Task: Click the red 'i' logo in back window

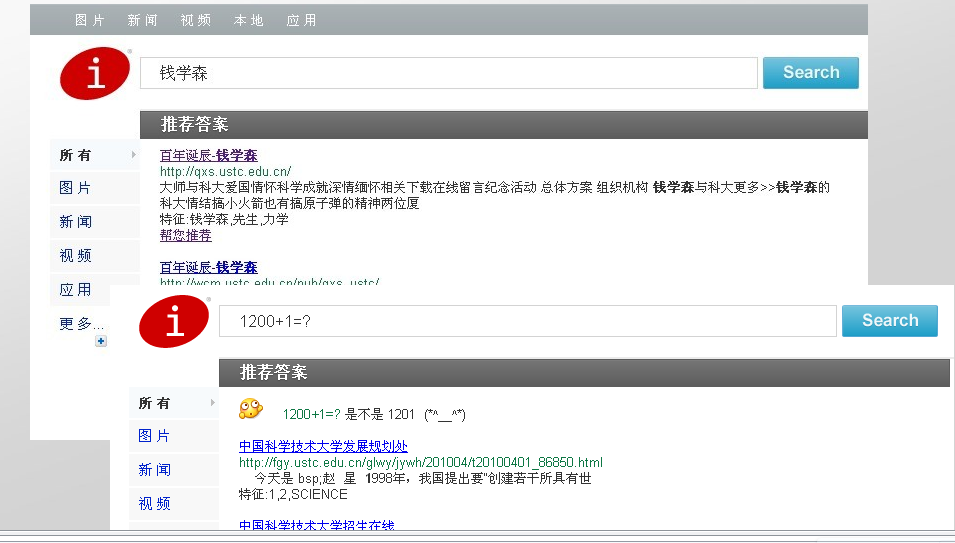Action: 94,73
